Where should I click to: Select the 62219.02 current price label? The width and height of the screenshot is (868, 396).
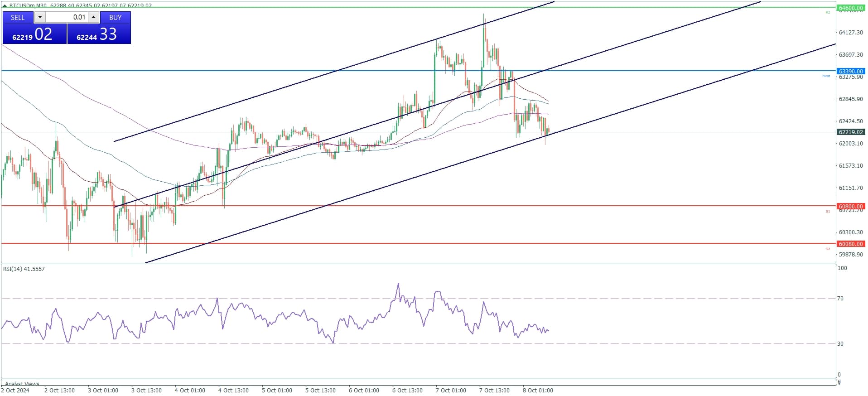(850, 132)
